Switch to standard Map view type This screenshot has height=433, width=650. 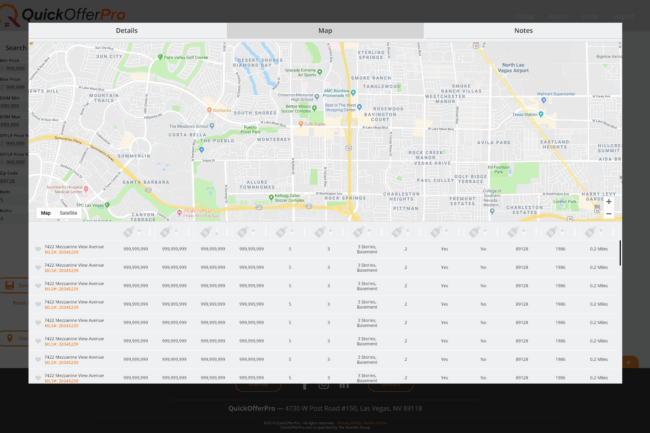(45, 213)
